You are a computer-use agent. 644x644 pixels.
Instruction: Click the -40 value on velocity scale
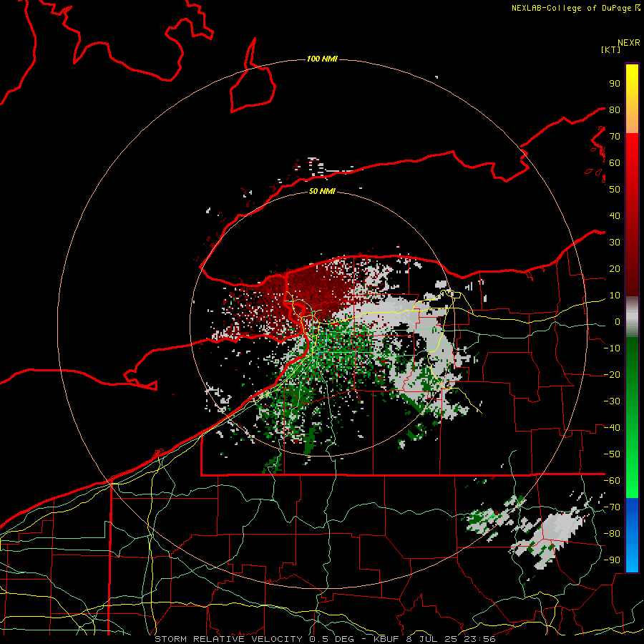(x=612, y=428)
